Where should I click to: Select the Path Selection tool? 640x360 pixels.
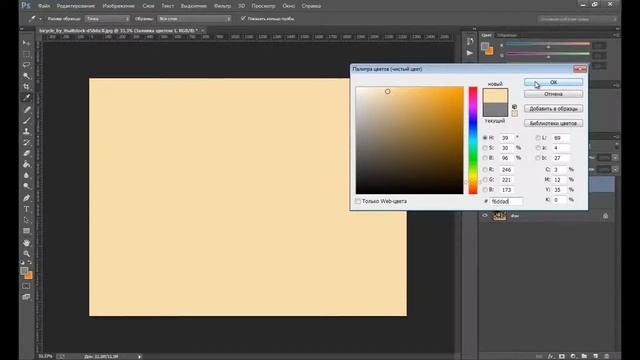point(27,220)
